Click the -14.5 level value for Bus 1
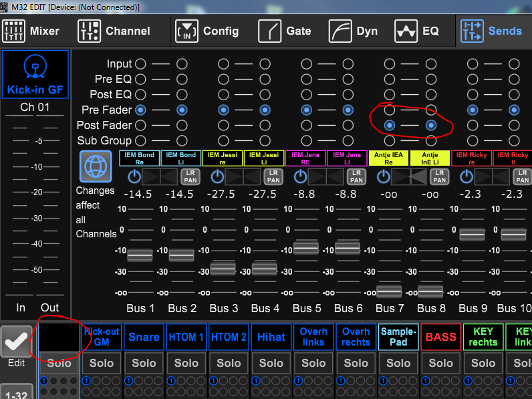Image resolution: width=532 pixels, height=399 pixels. pyautogui.click(x=138, y=194)
